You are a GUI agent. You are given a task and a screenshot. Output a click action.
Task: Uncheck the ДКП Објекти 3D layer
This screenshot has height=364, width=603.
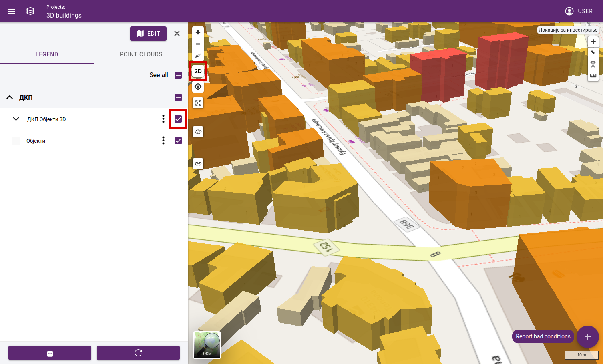178,119
